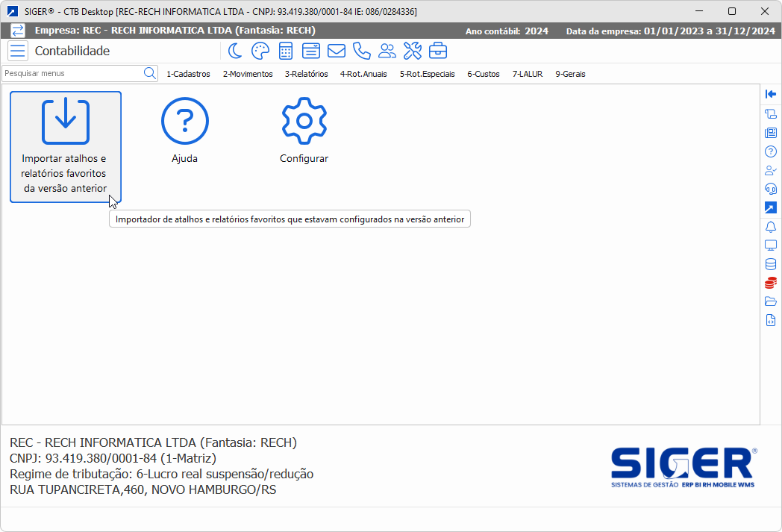The image size is (782, 532).
Task: Click the sidebar help question icon
Action: tap(771, 151)
